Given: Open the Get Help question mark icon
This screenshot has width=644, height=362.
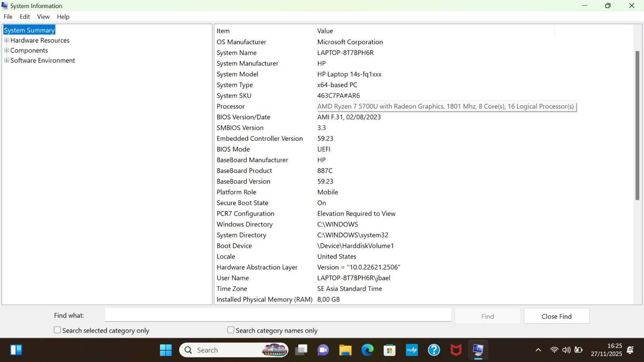Looking at the screenshot, I should point(434,350).
